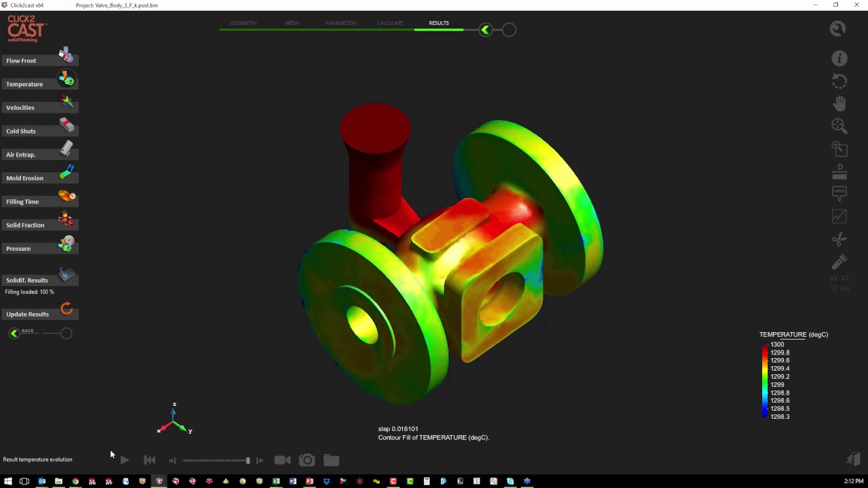Screen dimensions: 868x488
Task: Select the RESULTS step tab
Action: (x=439, y=23)
